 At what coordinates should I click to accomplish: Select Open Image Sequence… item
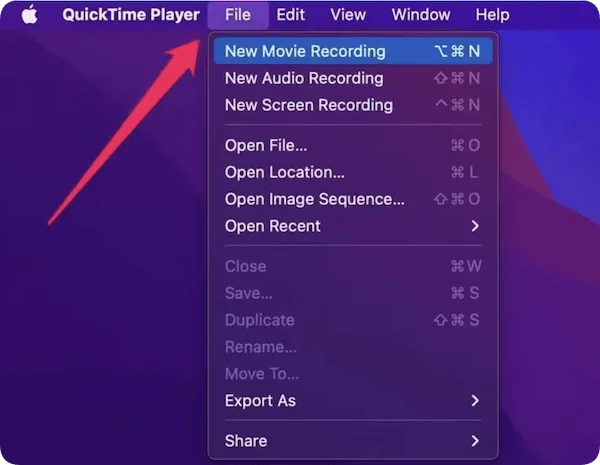pyautogui.click(x=353, y=199)
